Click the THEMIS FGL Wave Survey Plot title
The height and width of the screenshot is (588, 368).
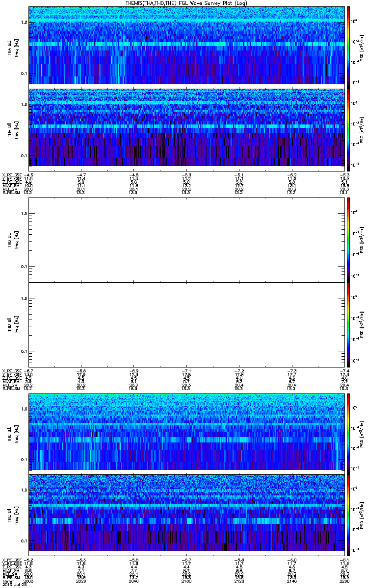(186, 3)
